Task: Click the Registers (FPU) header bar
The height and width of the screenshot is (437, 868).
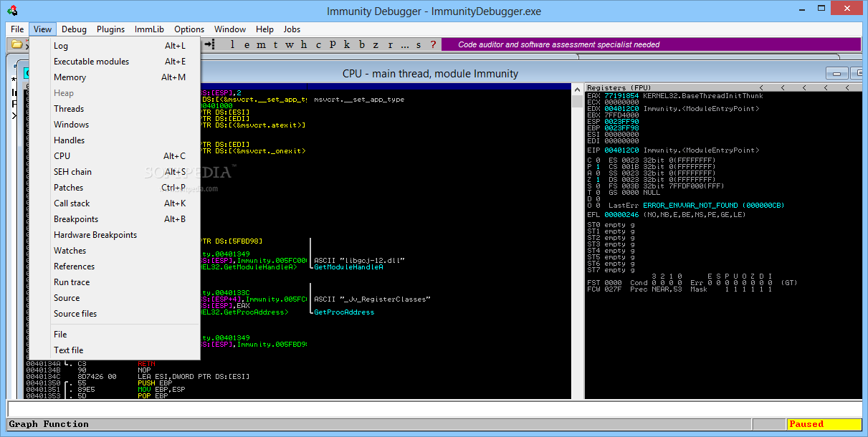Action: click(x=723, y=87)
